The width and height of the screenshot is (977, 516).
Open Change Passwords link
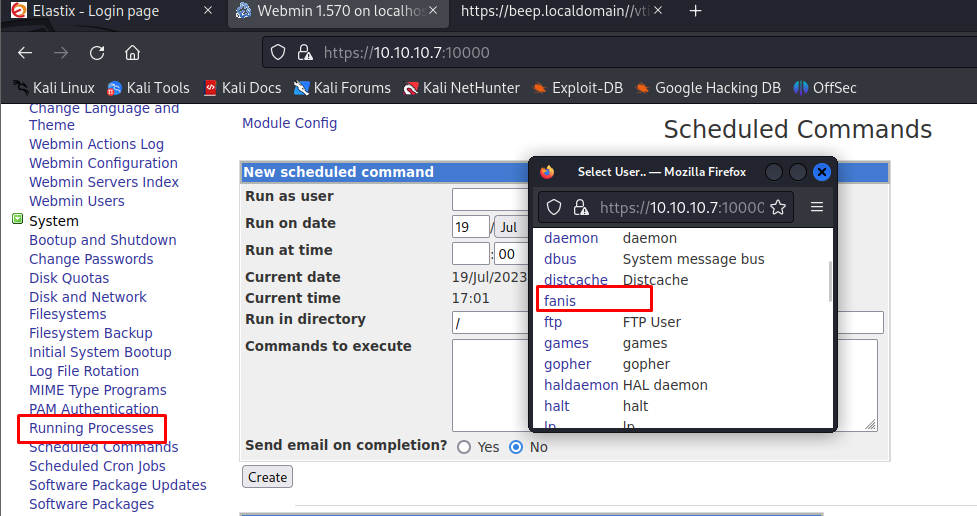pyautogui.click(x=91, y=259)
